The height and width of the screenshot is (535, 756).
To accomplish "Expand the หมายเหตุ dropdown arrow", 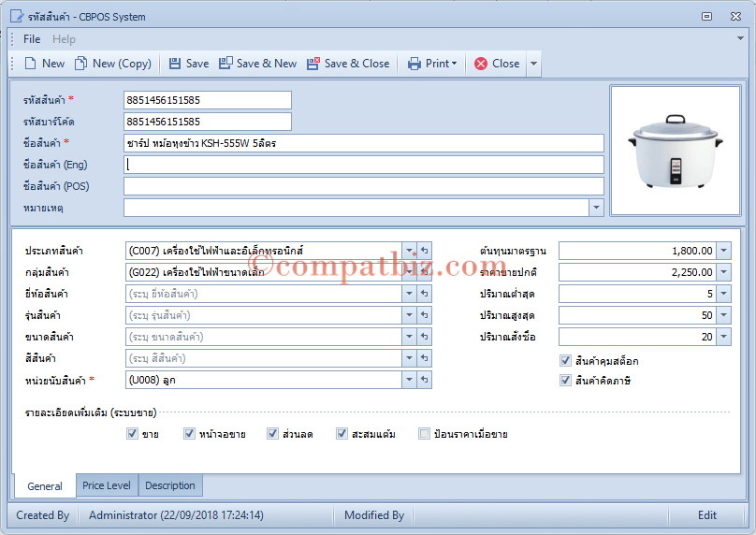I will tap(596, 208).
